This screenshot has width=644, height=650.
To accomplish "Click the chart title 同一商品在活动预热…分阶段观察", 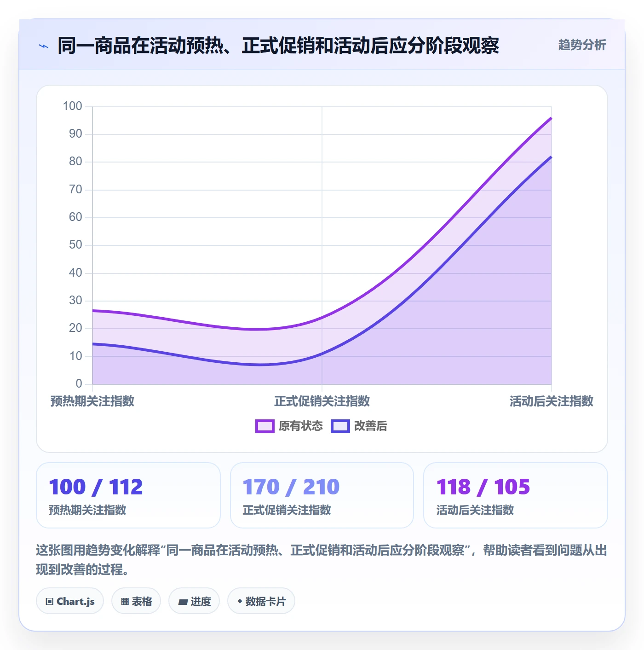I will tap(278, 46).
